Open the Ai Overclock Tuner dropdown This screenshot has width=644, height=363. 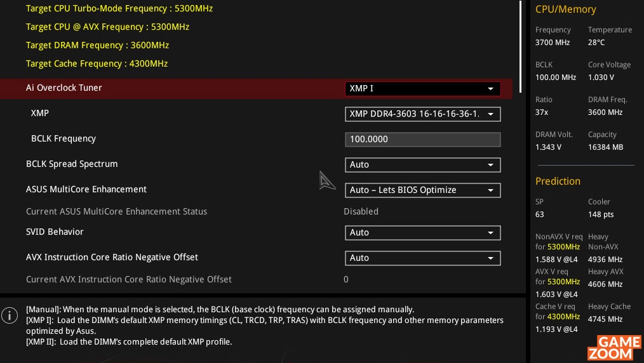tap(422, 89)
